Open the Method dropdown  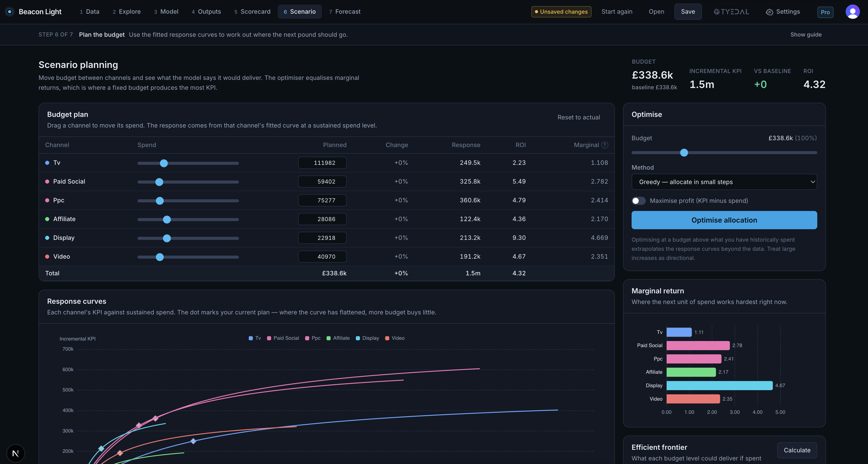(x=724, y=182)
